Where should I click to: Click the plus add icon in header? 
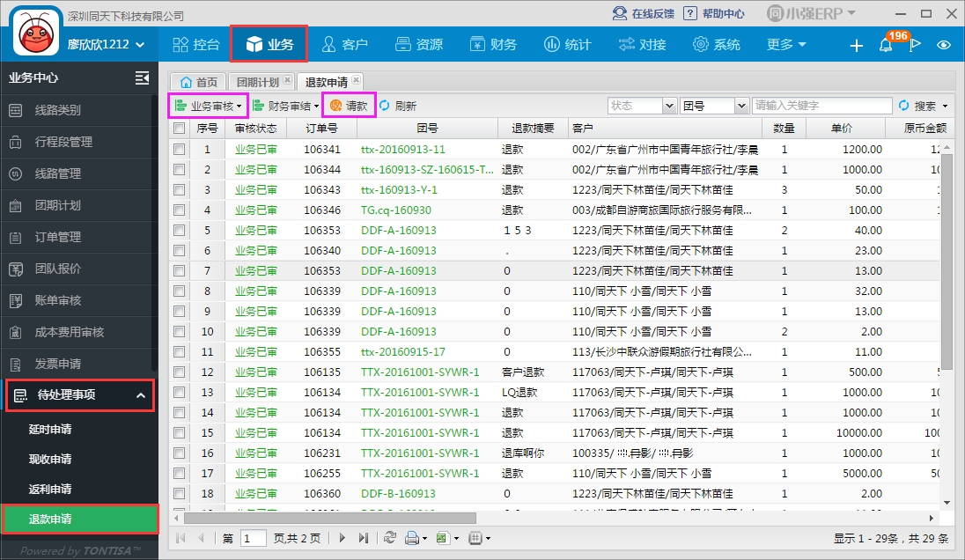856,45
